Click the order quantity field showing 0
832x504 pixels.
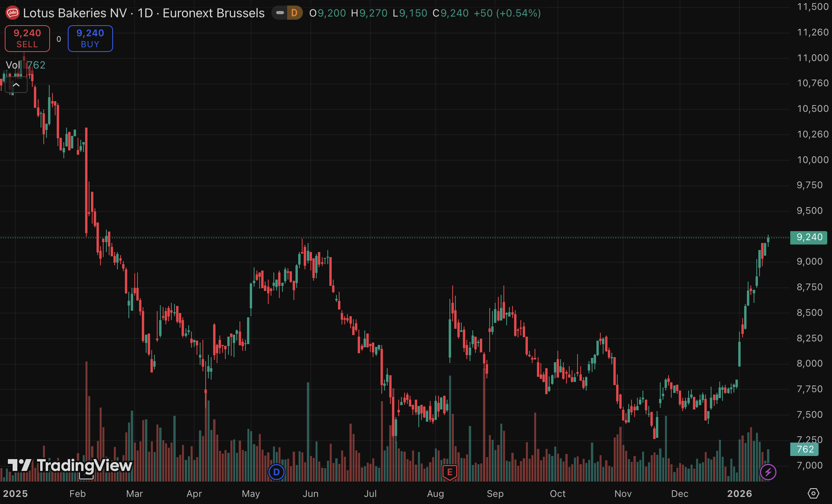pos(59,39)
